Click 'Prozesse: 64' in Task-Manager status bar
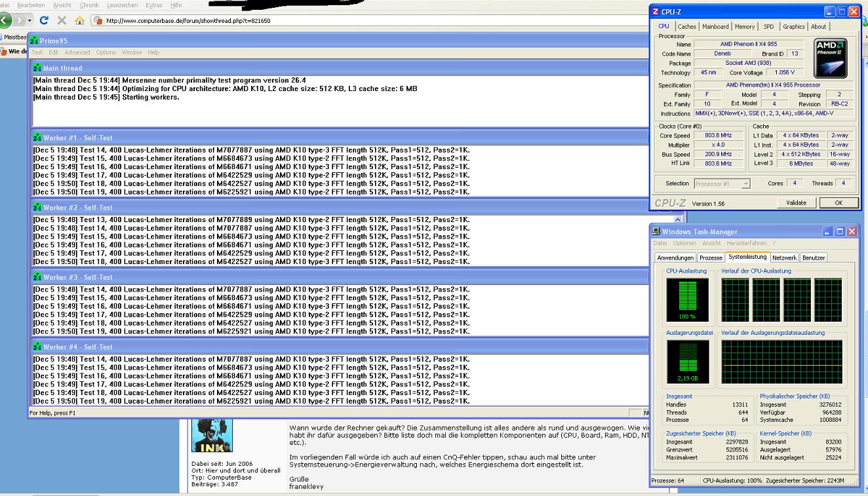 click(x=668, y=480)
